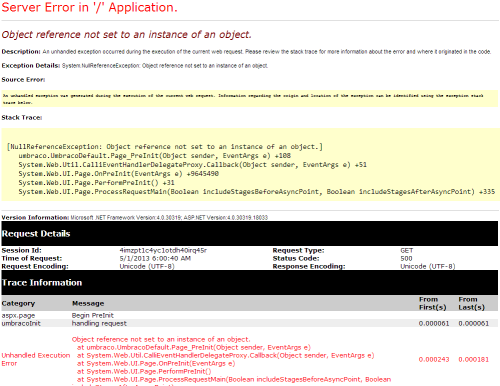The image size is (500, 386).
Task: Click the red From First value "0.000243"
Action: [434, 359]
